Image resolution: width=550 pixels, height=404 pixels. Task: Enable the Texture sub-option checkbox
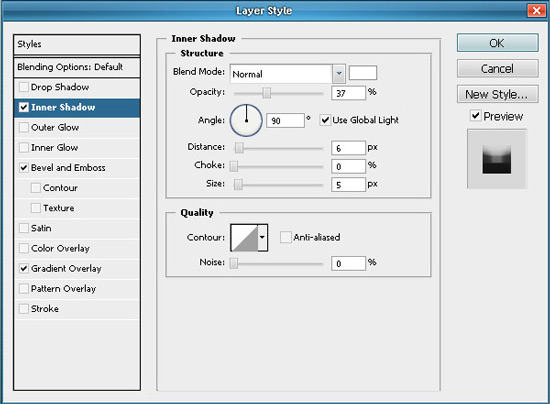tap(36, 208)
